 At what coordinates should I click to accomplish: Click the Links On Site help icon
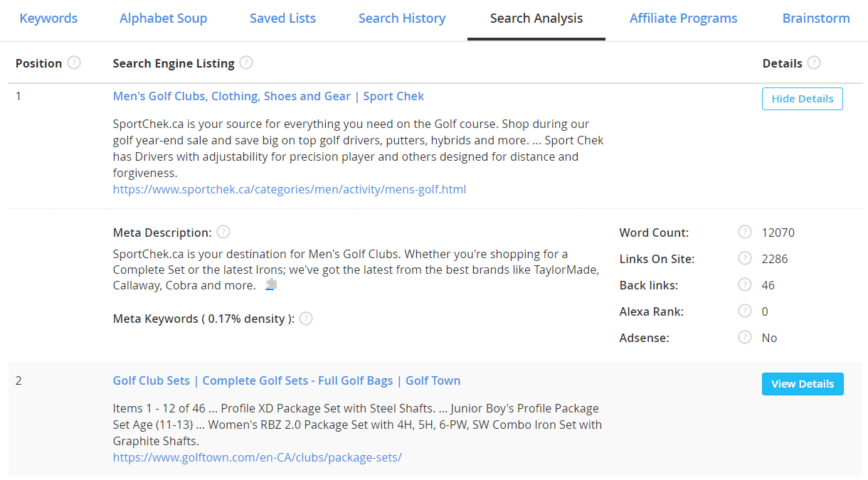745,258
